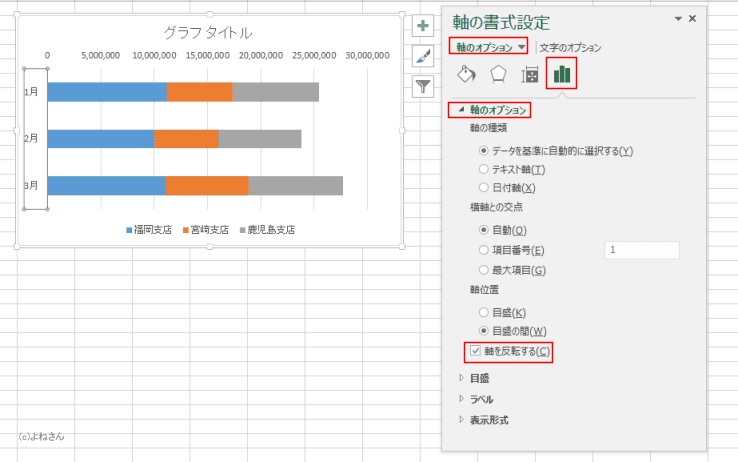738x462 pixels.
Task: Select Effects pentagon icon
Action: pyautogui.click(x=498, y=74)
